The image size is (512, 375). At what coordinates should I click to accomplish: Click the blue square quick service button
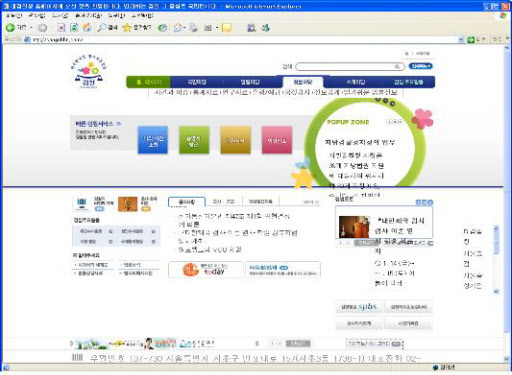click(x=153, y=140)
